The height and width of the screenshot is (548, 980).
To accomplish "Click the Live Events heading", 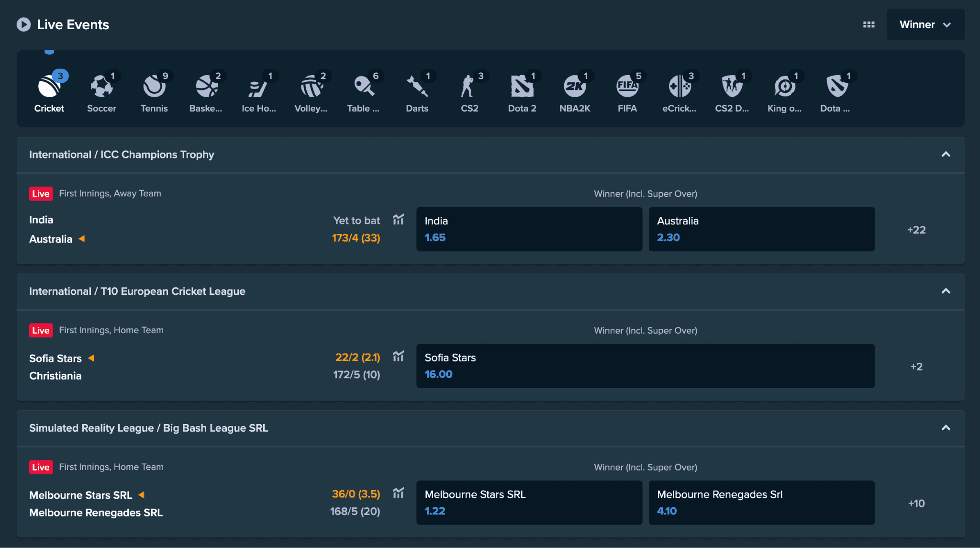I will click(x=73, y=24).
